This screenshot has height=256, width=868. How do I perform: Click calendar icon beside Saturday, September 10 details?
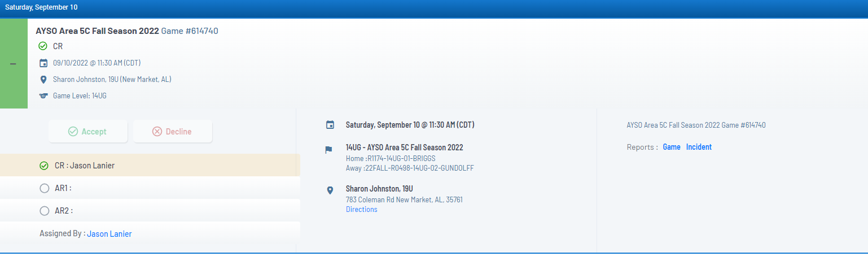pyautogui.click(x=330, y=125)
